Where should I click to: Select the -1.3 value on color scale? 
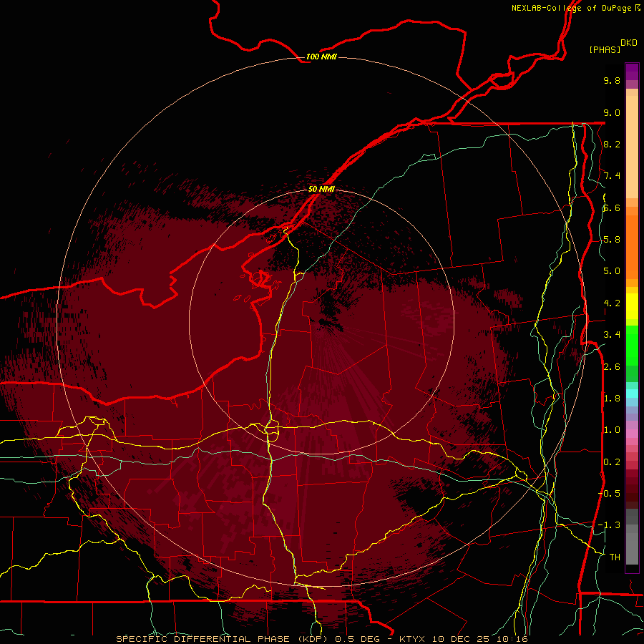click(x=609, y=525)
